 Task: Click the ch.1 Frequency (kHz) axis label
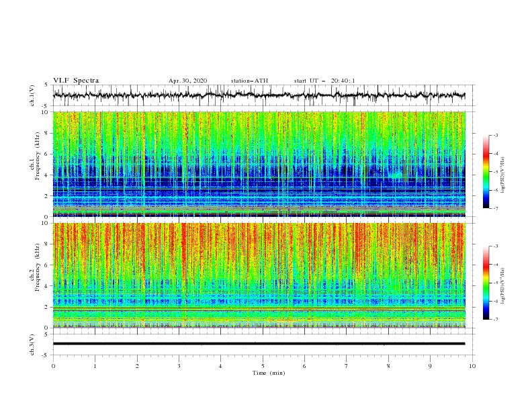tap(35, 156)
